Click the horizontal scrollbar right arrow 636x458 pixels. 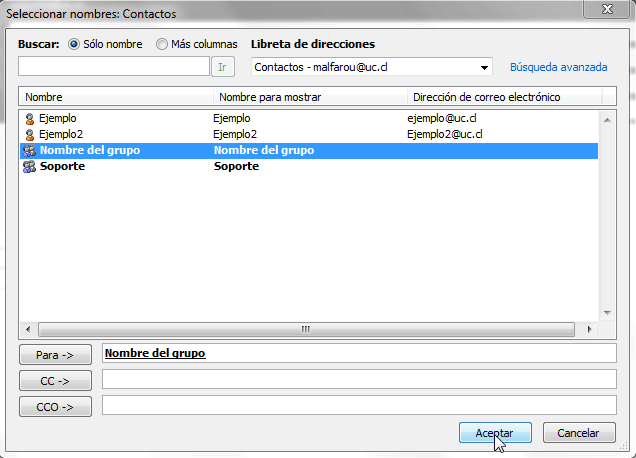coord(589,329)
